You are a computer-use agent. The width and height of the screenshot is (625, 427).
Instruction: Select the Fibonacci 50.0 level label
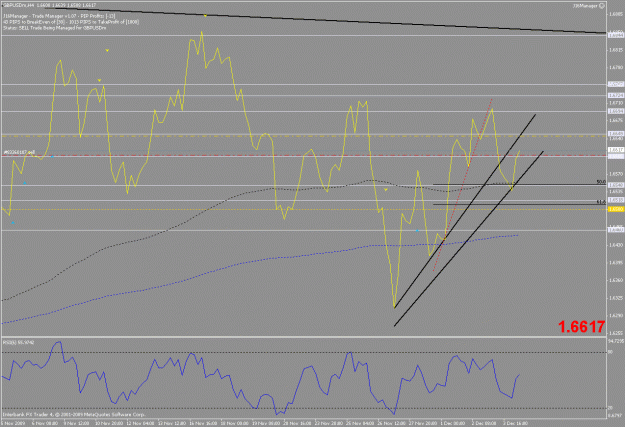coord(601,182)
